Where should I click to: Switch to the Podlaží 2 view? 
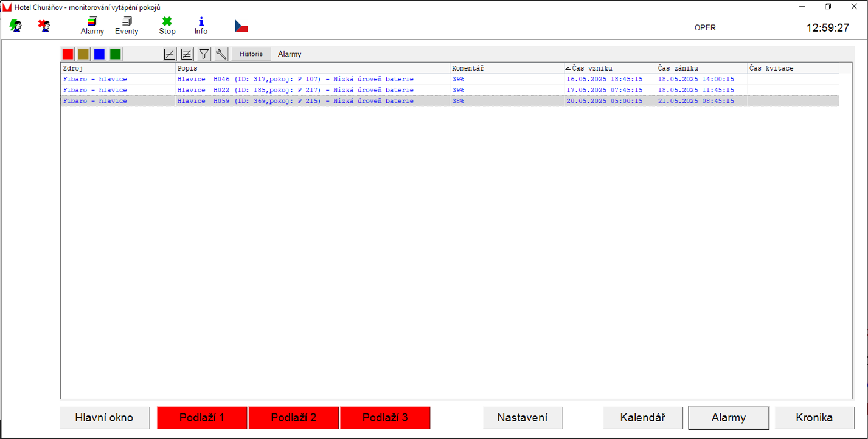294,418
